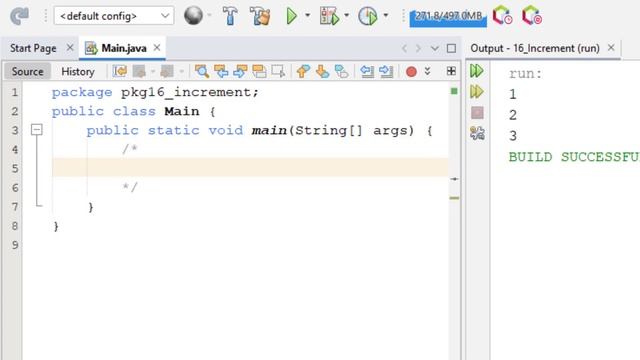Click the split editor icon
The height and width of the screenshot is (360, 640).
coord(451,71)
